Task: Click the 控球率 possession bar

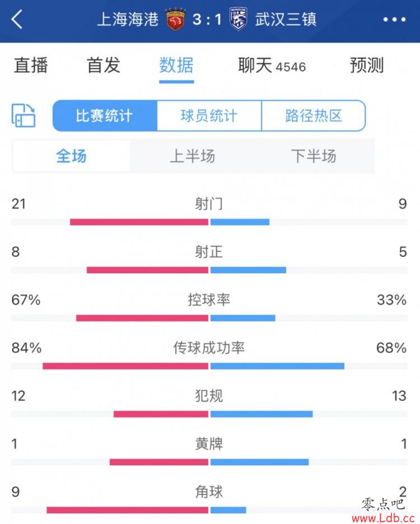Action: pos(209,318)
